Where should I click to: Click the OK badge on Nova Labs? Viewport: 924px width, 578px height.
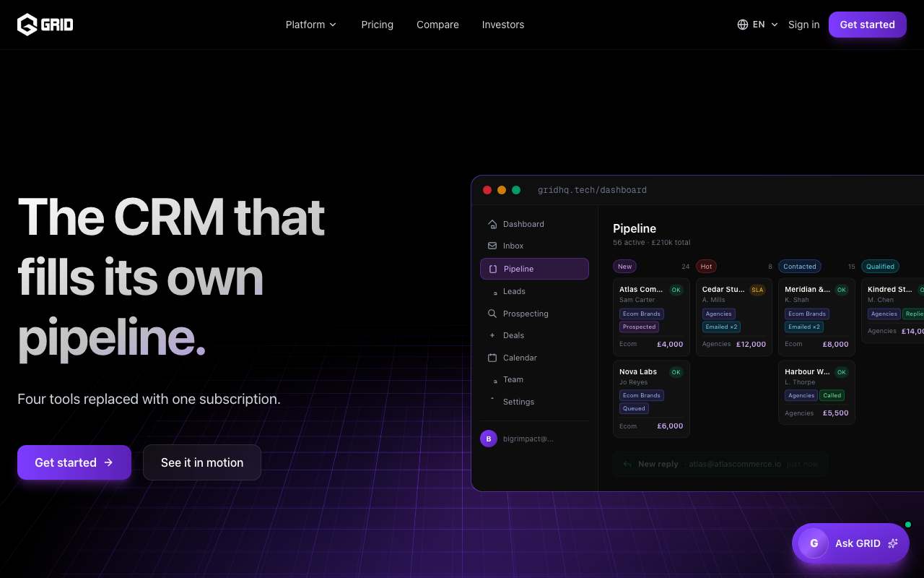[676, 372]
